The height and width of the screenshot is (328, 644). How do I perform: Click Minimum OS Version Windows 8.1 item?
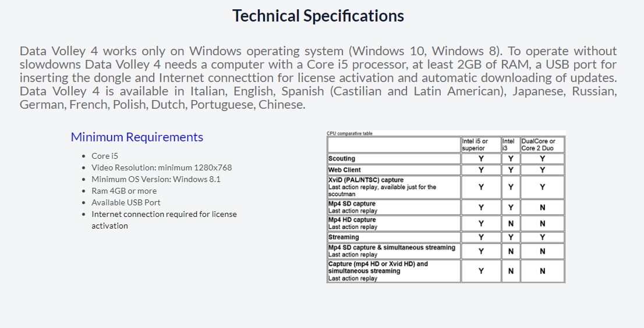point(155,179)
